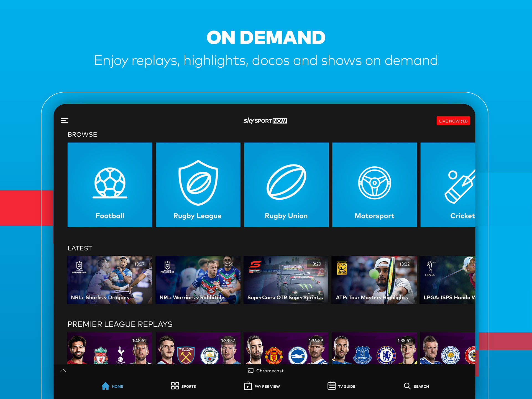Viewport: 532px width, 399px height.
Task: Click the 13:27 duration label
Action: coord(139,264)
